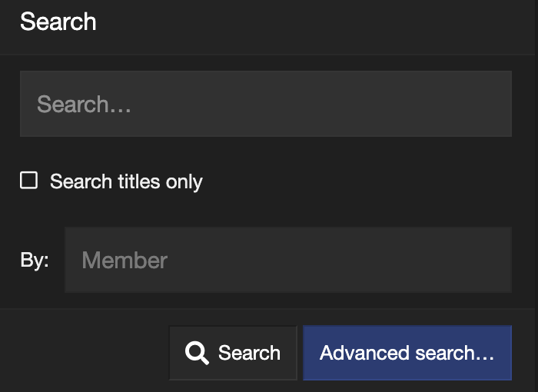Click the Search panel heading

coord(58,22)
